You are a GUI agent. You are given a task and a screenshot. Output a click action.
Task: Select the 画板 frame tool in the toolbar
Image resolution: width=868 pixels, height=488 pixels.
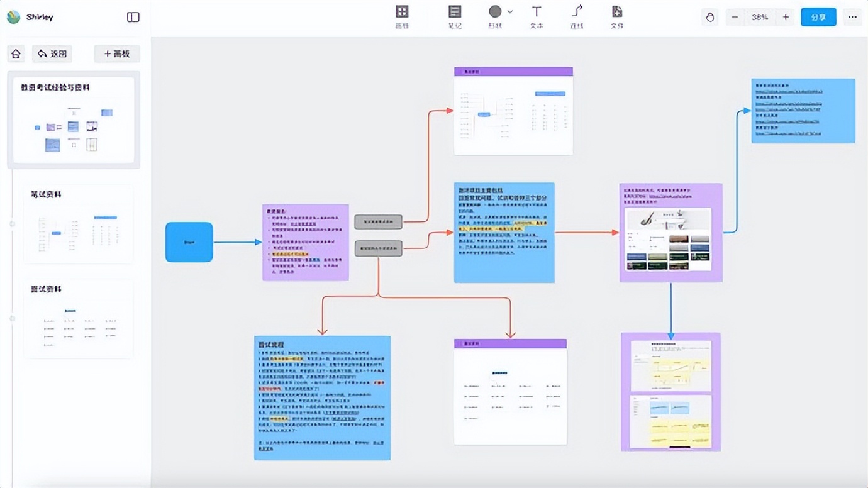pyautogui.click(x=402, y=16)
